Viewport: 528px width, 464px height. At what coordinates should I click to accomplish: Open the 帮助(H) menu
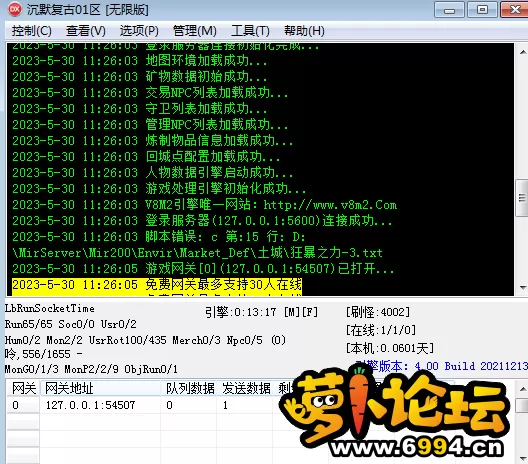coord(304,31)
